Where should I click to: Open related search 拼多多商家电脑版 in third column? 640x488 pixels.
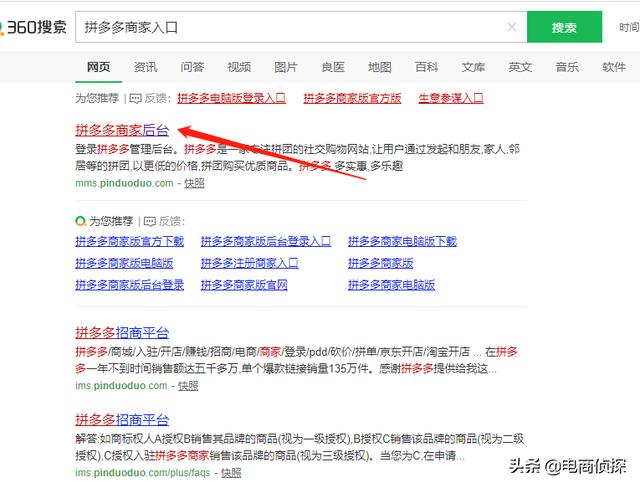(x=391, y=285)
